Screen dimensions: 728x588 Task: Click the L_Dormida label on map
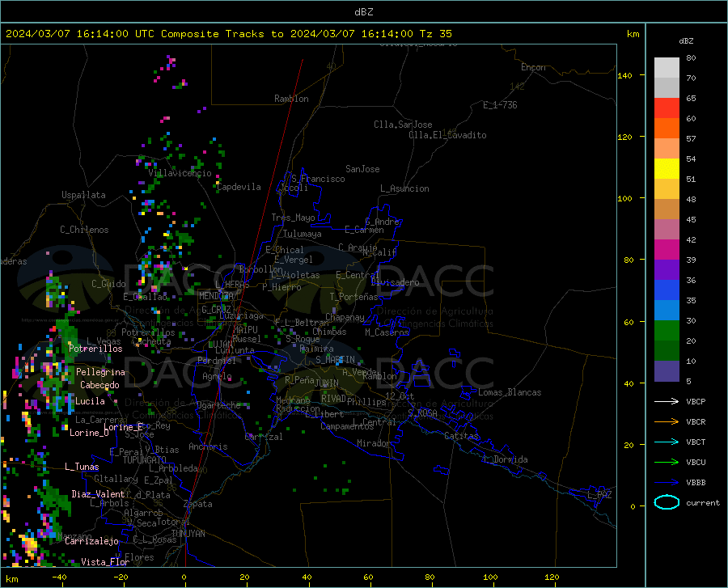(x=505, y=459)
